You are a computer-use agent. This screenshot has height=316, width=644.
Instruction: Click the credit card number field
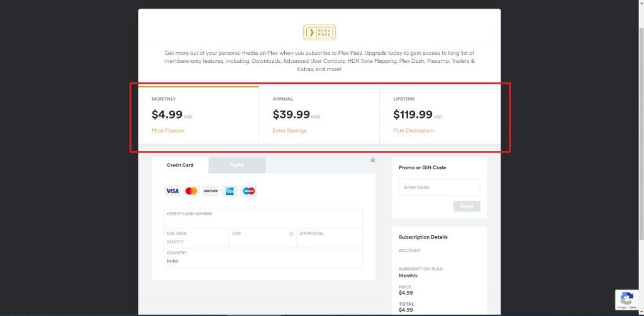coord(264,218)
